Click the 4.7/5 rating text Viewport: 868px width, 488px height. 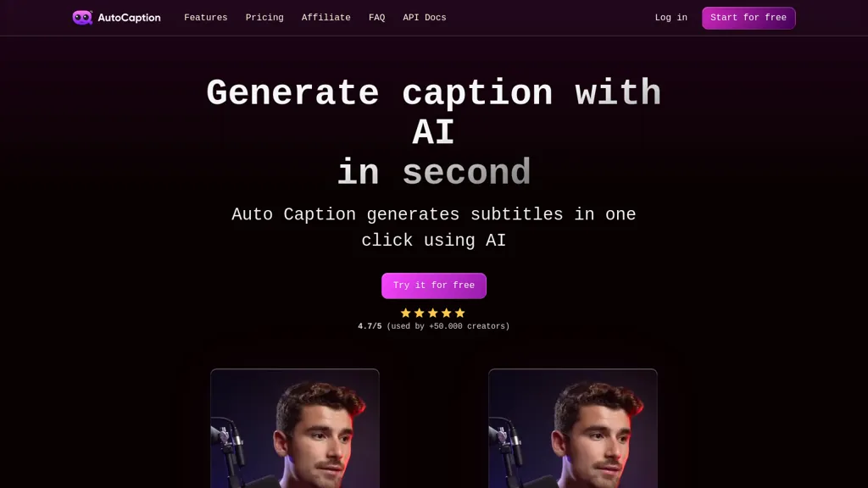[370, 326]
